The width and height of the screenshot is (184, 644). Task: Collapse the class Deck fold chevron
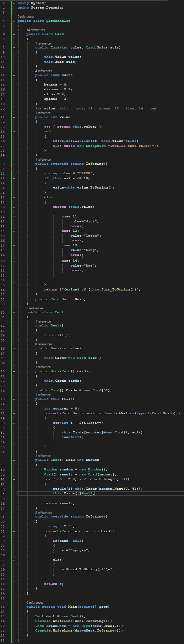[14, 313]
